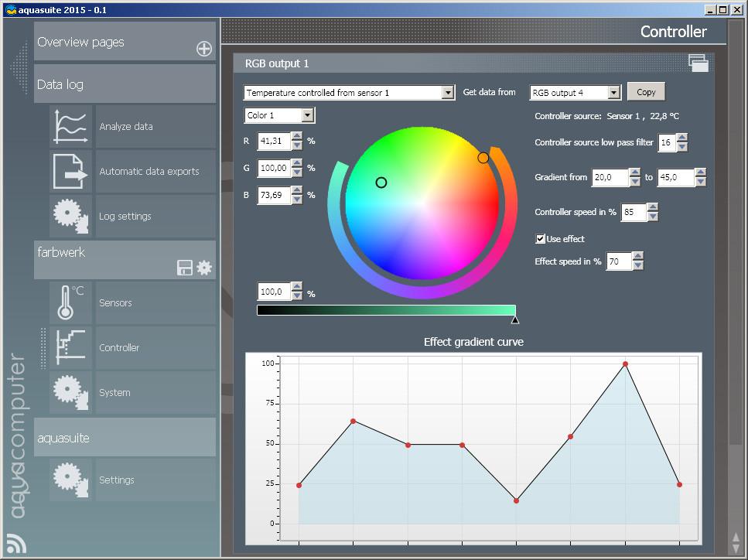Increase the Controller speed percentage spinner
748x560 pixels.
(652, 208)
